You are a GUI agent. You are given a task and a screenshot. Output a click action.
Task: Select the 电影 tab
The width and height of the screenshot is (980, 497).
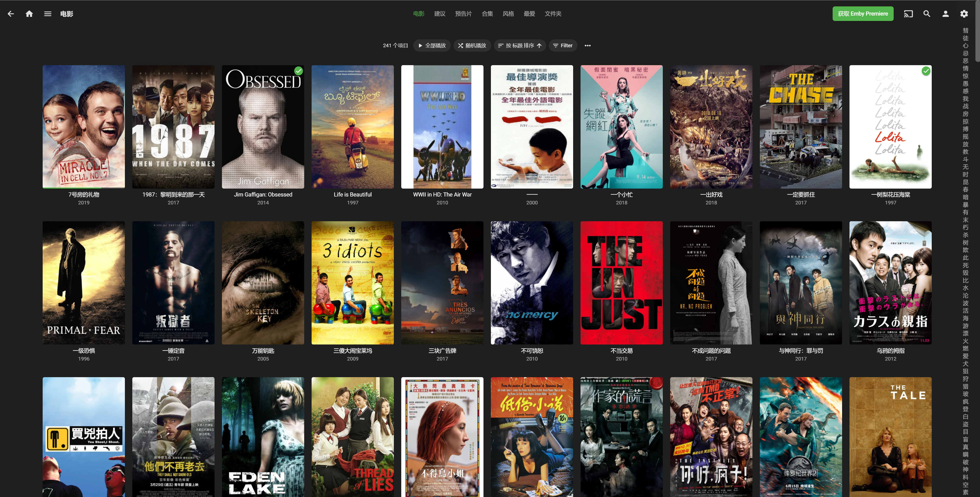click(x=418, y=14)
